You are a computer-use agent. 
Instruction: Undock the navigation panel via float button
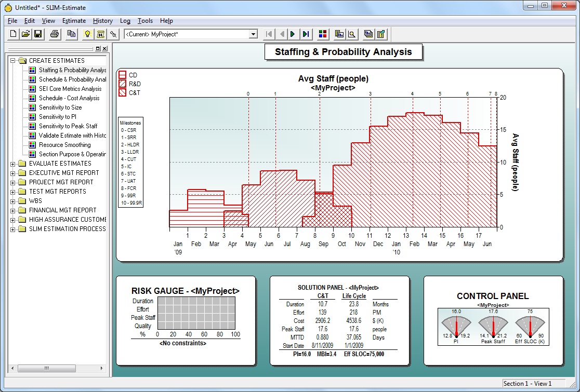pyautogui.click(x=98, y=48)
